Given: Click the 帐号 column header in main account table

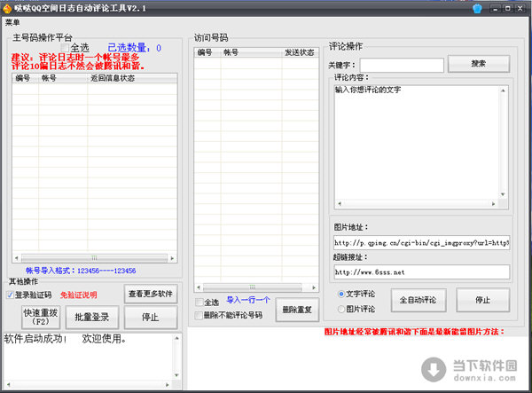Looking at the screenshot, I should 63,78.
